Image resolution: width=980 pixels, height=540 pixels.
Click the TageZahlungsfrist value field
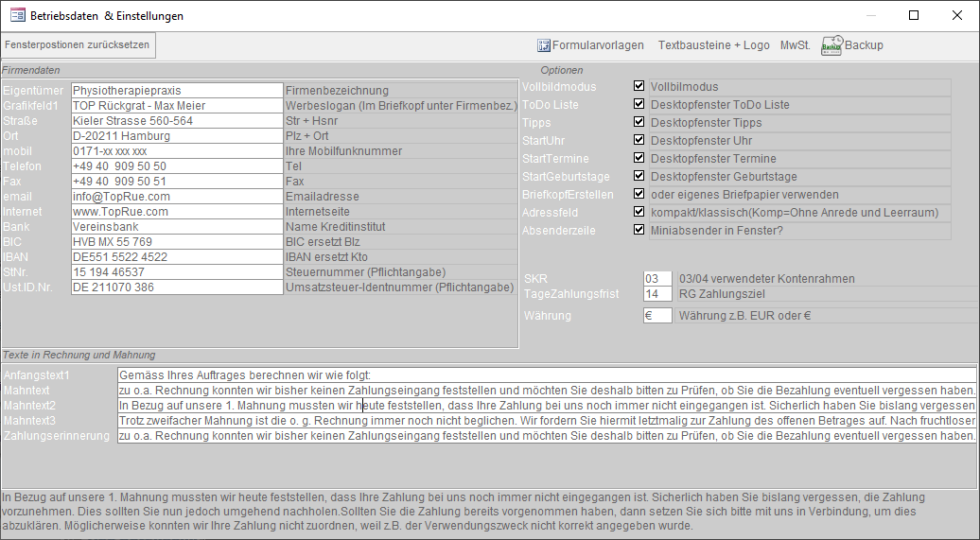656,294
